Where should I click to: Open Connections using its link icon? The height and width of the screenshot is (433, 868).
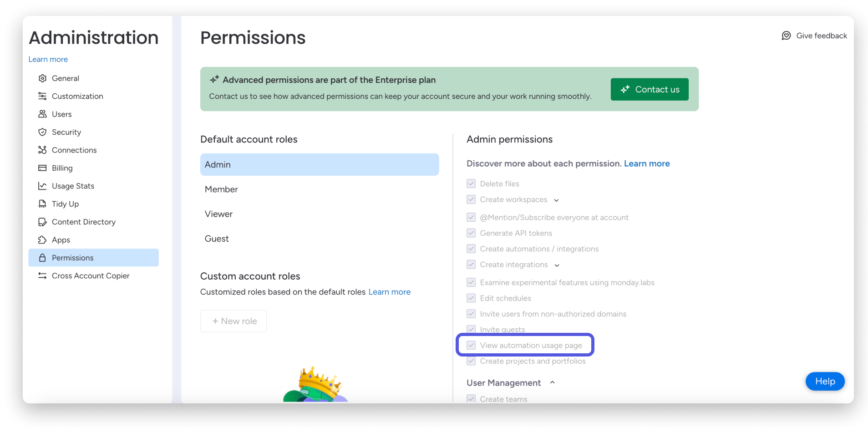[x=42, y=150]
